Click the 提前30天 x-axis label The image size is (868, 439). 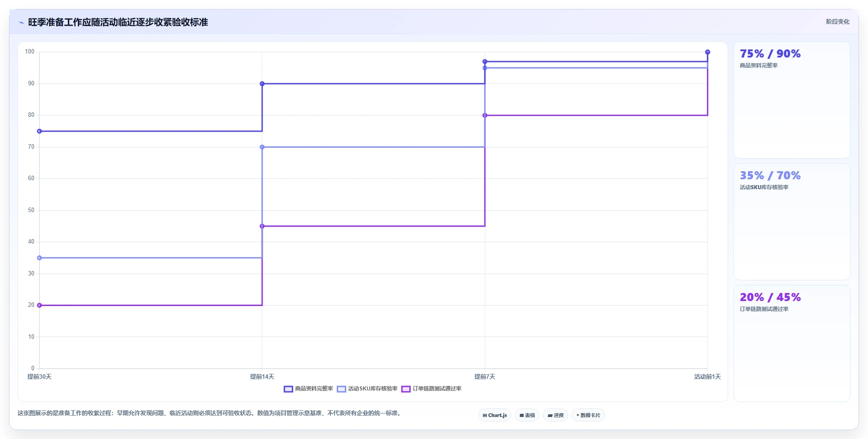pyautogui.click(x=40, y=377)
